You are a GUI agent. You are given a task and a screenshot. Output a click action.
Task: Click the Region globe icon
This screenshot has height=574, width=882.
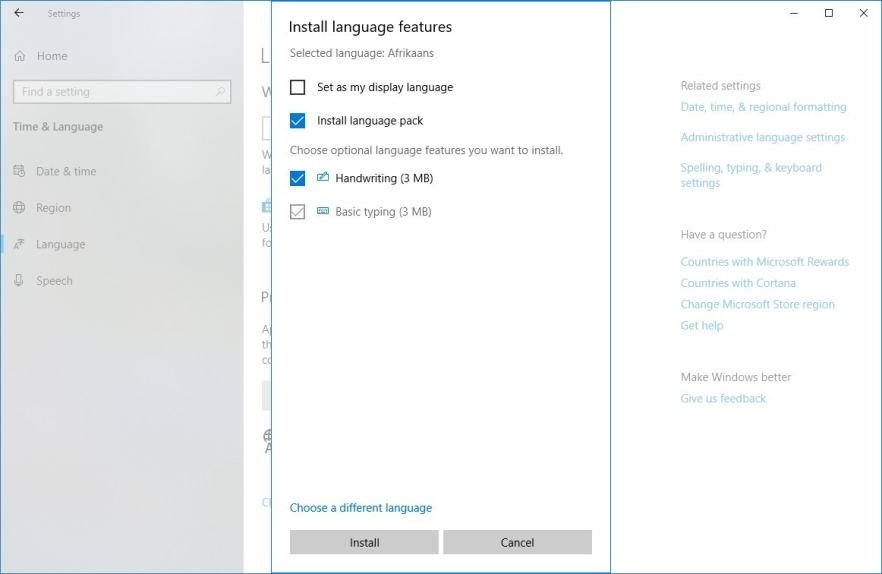19,208
